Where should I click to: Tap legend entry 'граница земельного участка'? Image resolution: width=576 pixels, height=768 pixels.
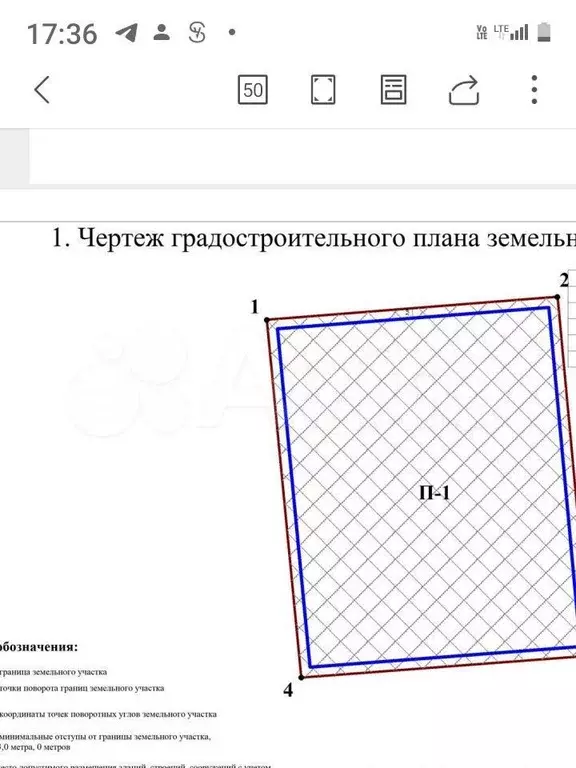(x=53, y=672)
